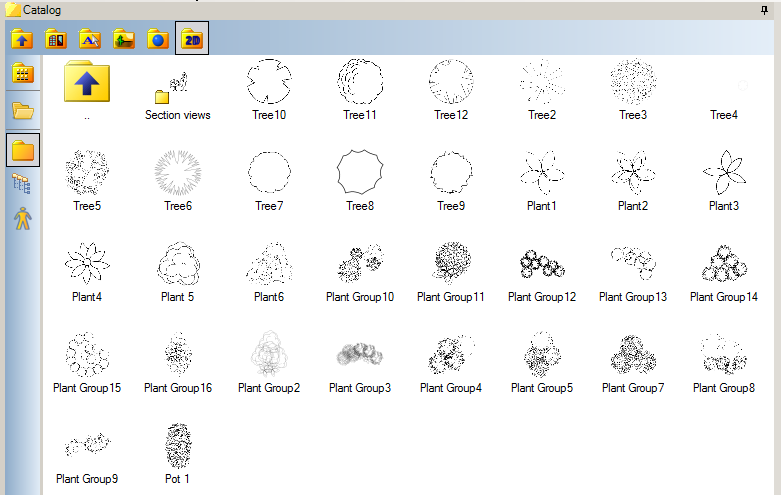Select the Plant Group9 symbol
This screenshot has height=495, width=781.
click(x=87, y=445)
